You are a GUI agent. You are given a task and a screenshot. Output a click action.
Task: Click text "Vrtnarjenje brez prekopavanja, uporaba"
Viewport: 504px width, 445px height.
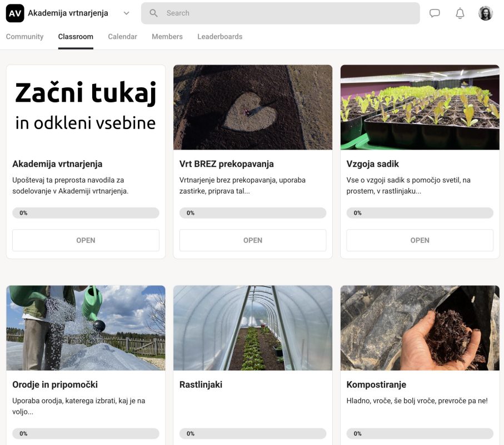(242, 180)
